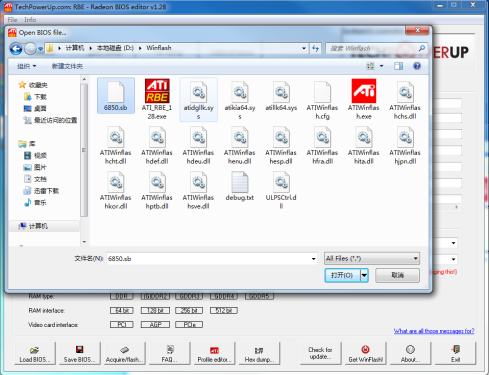489x375 pixels.
Task: Click the file name input field
Action: tap(212, 259)
